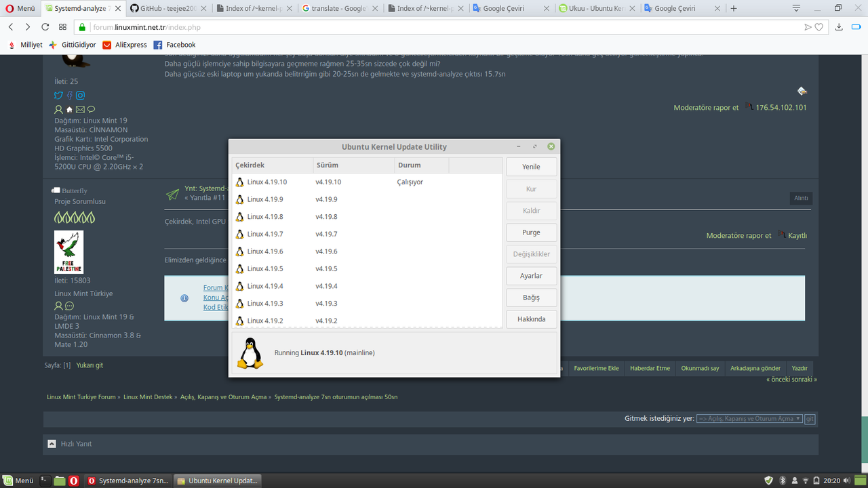The image size is (868, 488).
Task: Switch to the translate - Google tab
Action: coord(340,8)
